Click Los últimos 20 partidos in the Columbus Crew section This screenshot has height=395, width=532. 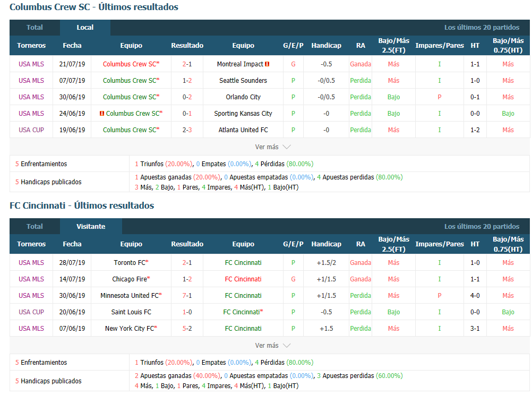tap(482, 28)
